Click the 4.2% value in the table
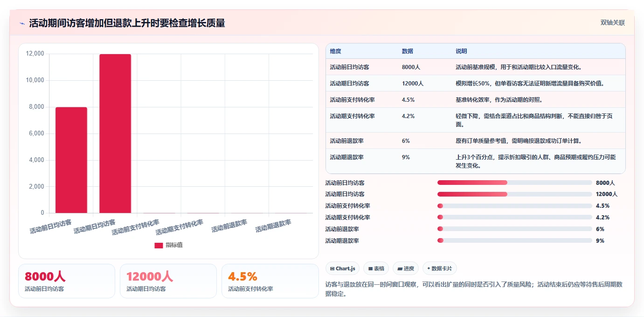 [x=408, y=116]
